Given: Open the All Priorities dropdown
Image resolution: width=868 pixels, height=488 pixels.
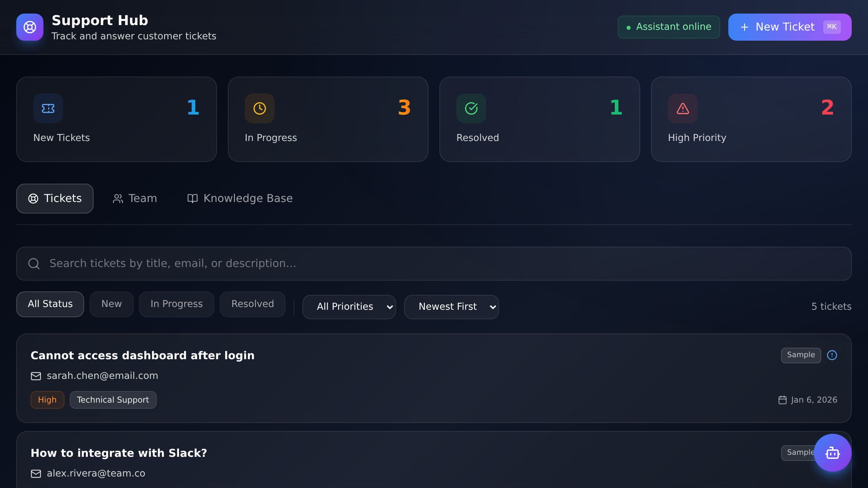Looking at the screenshot, I should tap(349, 307).
